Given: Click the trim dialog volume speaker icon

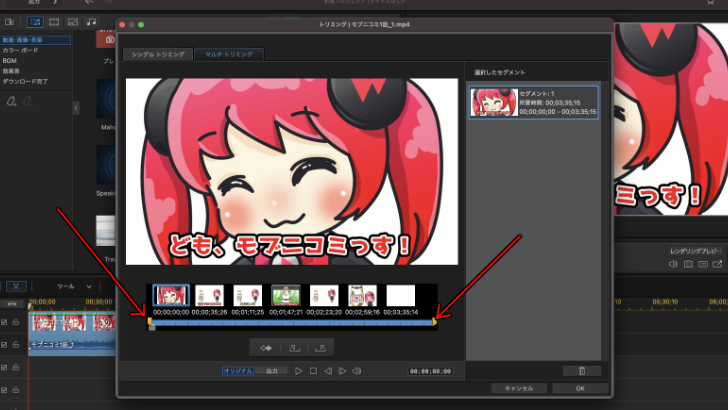Looking at the screenshot, I should [x=357, y=371].
